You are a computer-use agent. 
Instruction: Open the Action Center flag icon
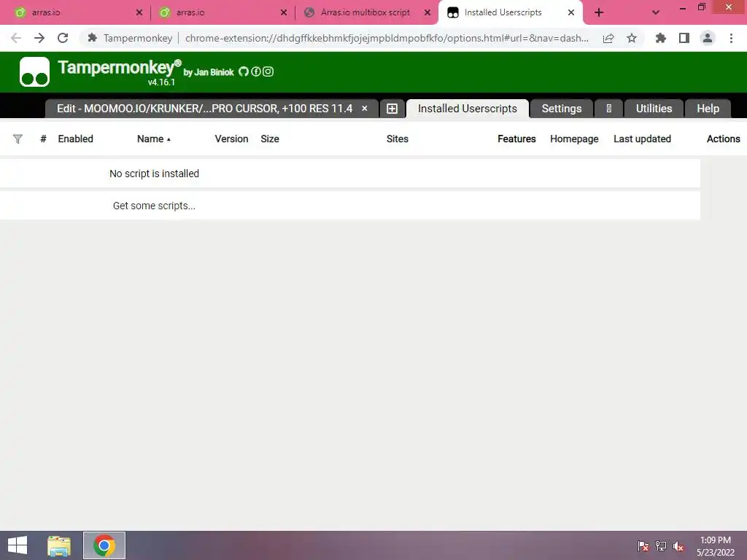pos(643,546)
